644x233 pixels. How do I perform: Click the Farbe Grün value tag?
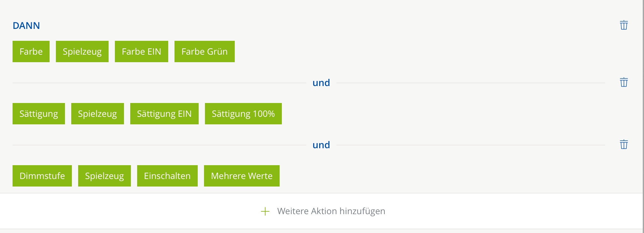205,51
